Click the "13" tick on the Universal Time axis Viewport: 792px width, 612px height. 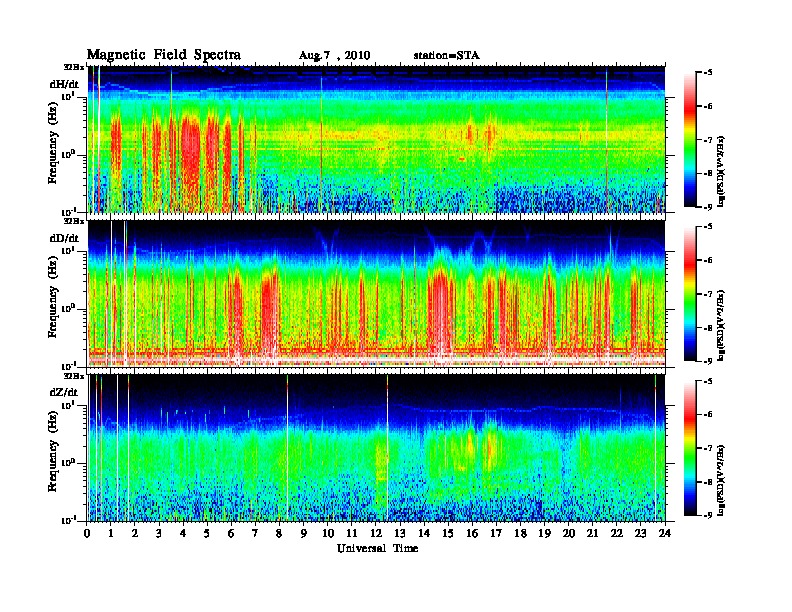coord(401,534)
